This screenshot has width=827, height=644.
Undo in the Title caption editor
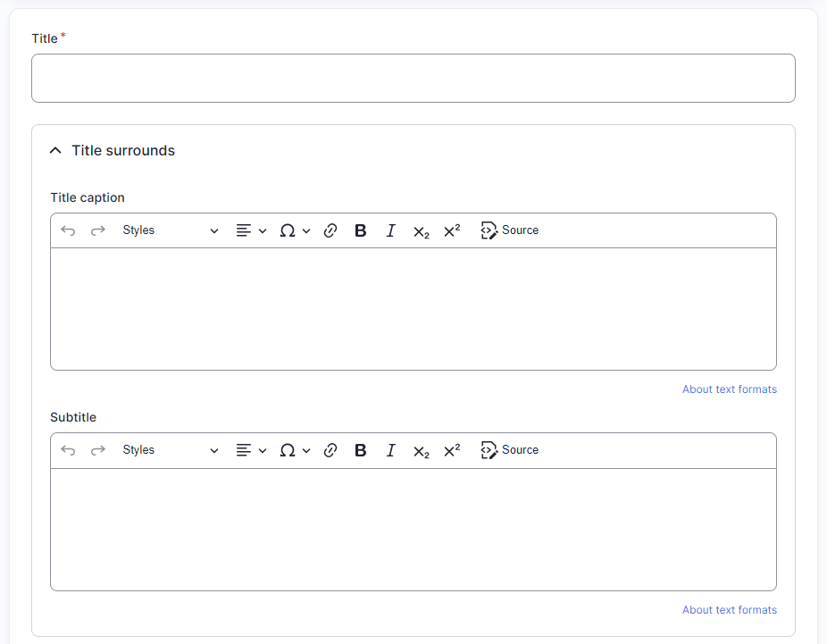coord(68,230)
